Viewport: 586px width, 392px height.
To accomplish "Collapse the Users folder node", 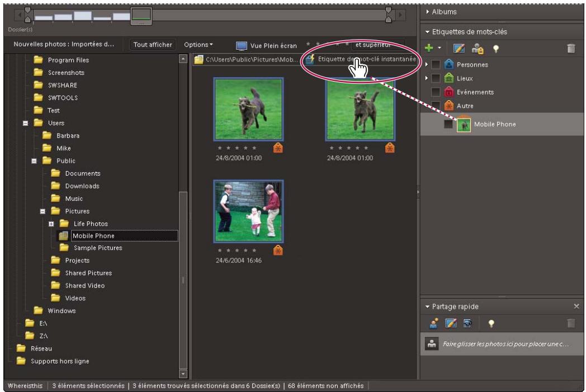I will click(25, 123).
